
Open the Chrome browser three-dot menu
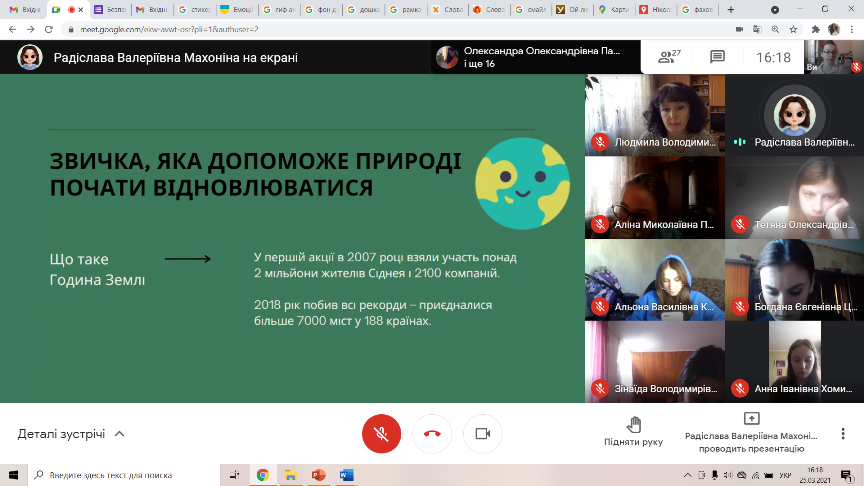point(852,29)
